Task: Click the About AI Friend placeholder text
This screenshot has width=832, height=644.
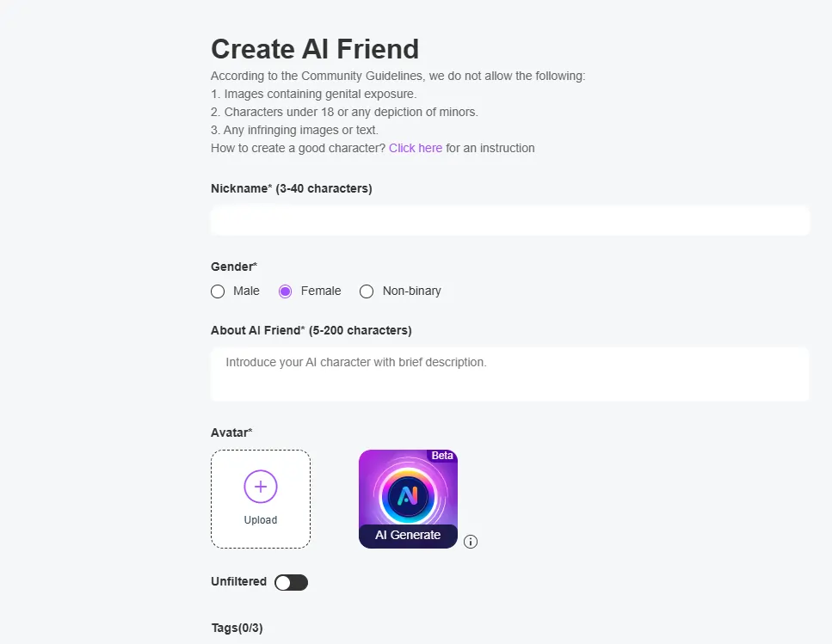Action: click(x=355, y=361)
